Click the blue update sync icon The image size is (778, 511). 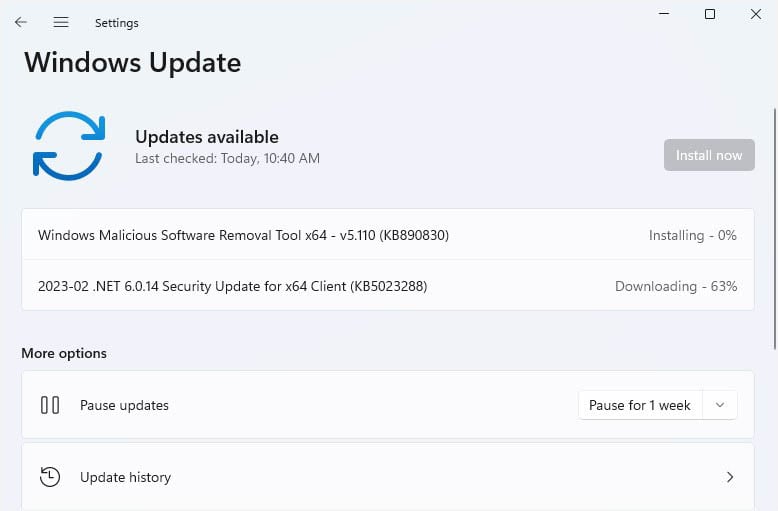[69, 146]
